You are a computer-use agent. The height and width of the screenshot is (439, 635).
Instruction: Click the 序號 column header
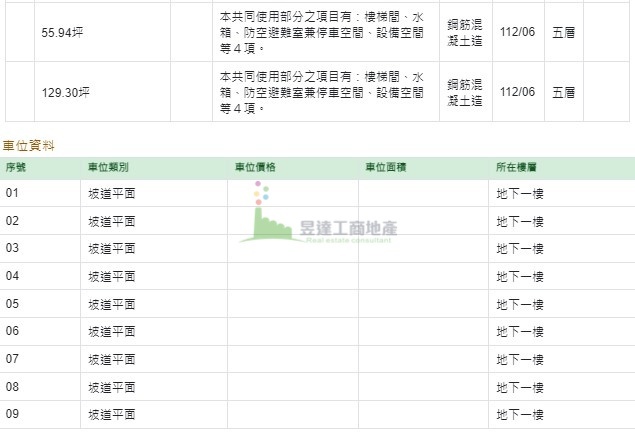(16, 167)
